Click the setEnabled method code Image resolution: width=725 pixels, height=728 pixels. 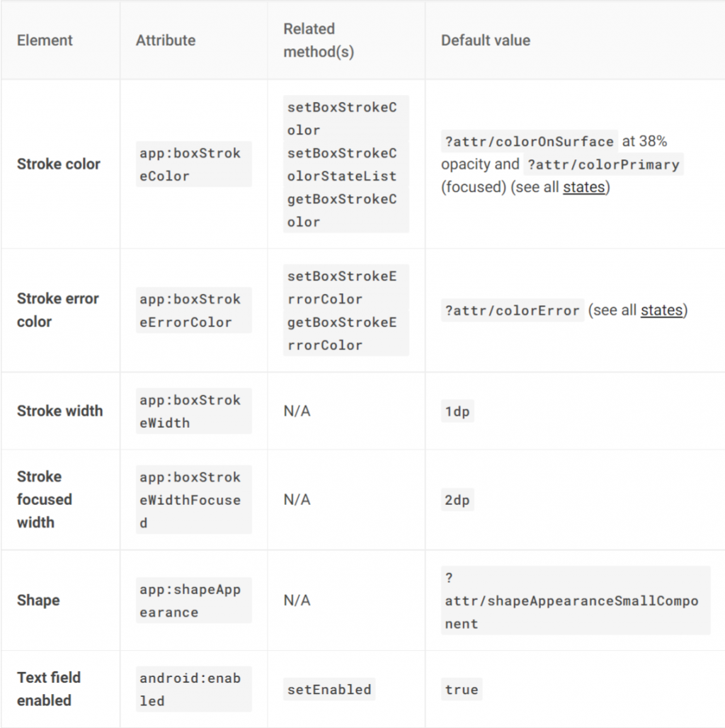pyautogui.click(x=329, y=689)
